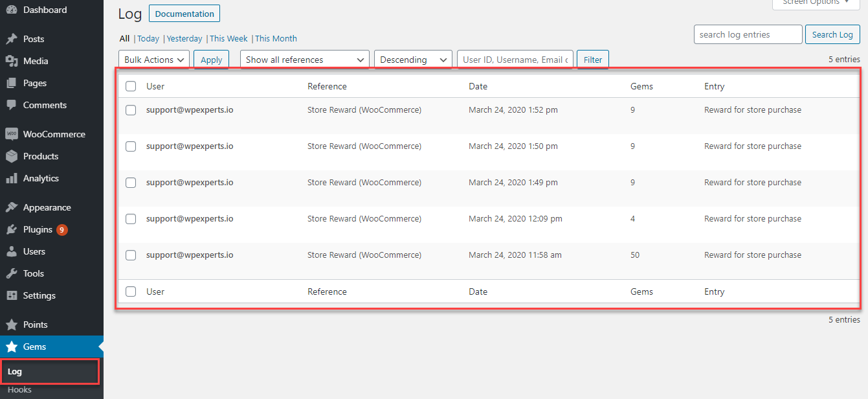
Task: Click the Search Log button
Action: tap(832, 34)
